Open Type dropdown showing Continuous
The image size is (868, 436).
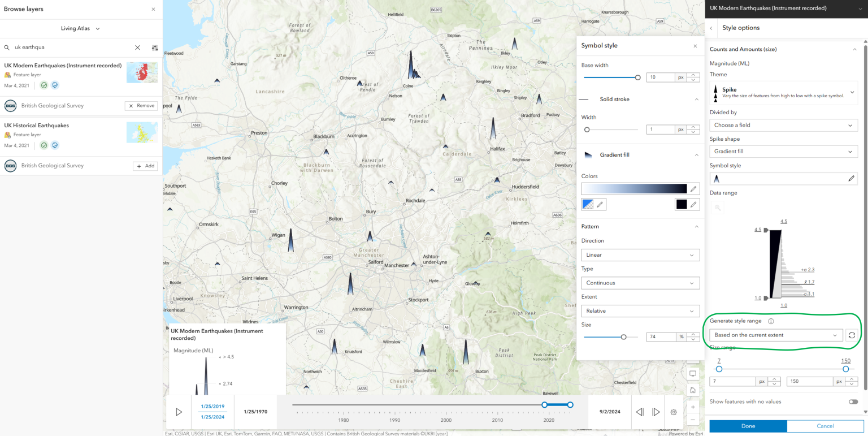pos(640,283)
